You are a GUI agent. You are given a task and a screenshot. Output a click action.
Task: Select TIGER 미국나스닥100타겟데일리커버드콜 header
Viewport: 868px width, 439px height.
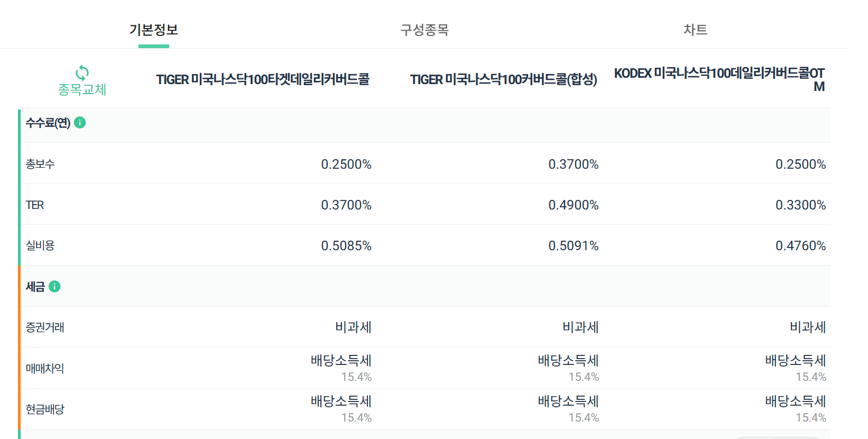click(x=263, y=79)
